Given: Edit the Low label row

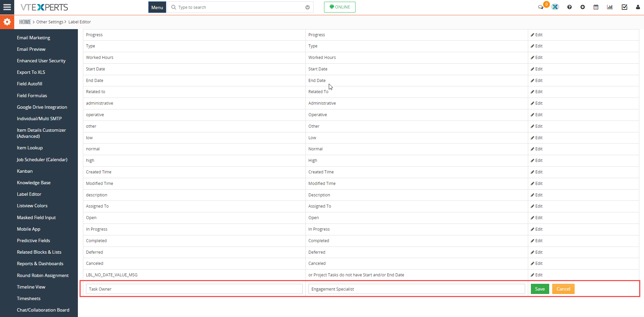Looking at the screenshot, I should [537, 138].
